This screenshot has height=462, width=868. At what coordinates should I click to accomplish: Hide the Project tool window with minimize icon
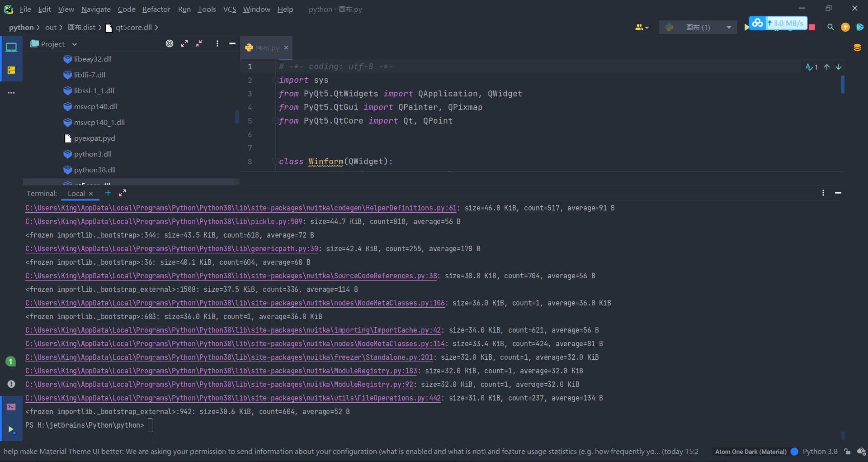coord(232,43)
